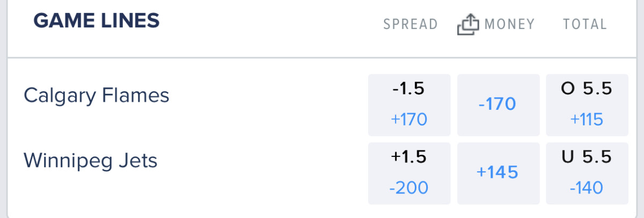Click the share icon beside MONEY
This screenshot has height=218, width=644.
(468, 24)
